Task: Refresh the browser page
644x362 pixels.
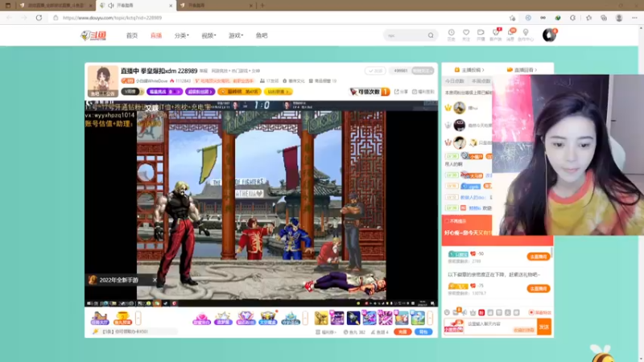Action: click(39, 18)
